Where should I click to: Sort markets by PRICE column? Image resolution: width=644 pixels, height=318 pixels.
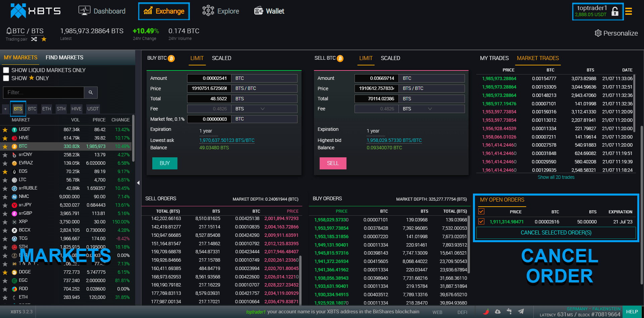click(99, 120)
